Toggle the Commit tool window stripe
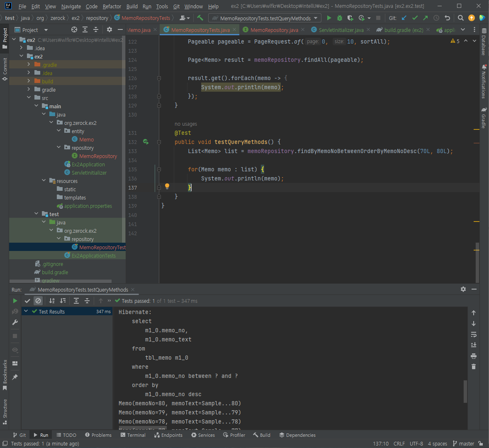 click(x=5, y=69)
